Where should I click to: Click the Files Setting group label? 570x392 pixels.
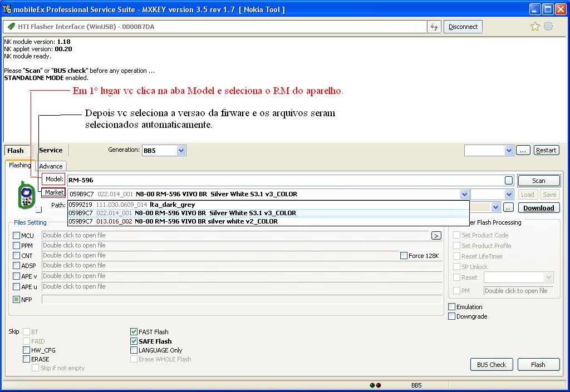tap(30, 222)
